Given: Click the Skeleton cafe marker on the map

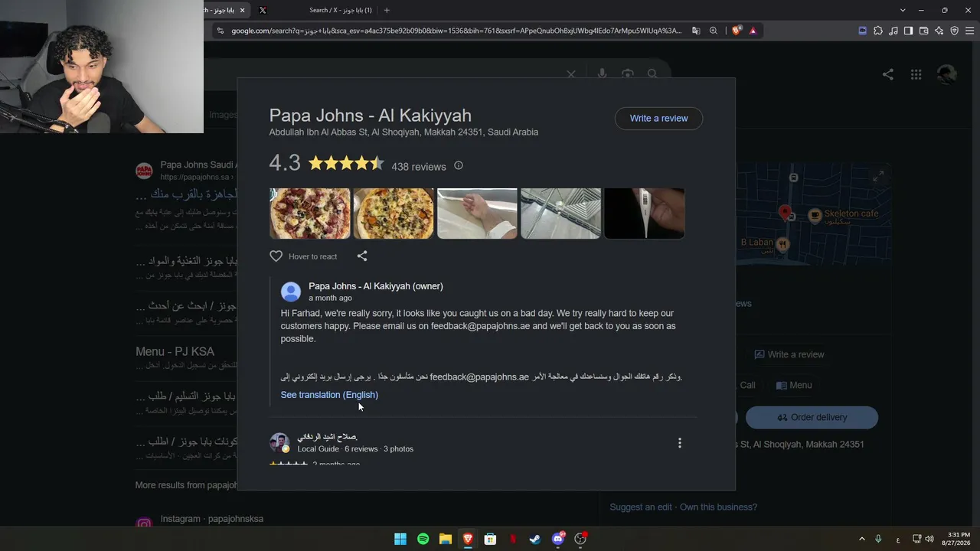Looking at the screenshot, I should 815,215.
